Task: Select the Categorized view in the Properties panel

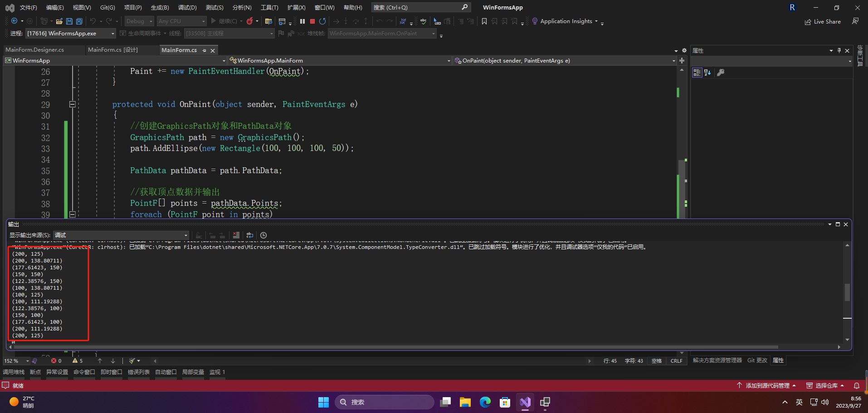Action: (697, 73)
